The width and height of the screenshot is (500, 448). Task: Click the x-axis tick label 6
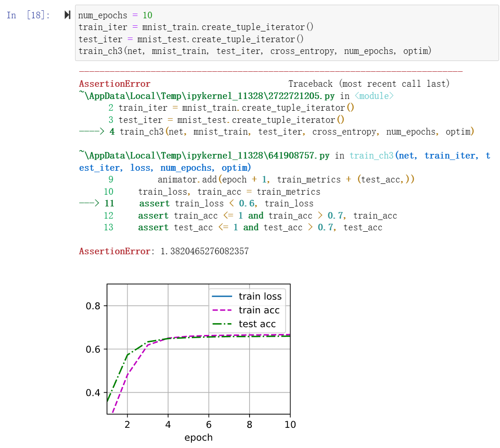[x=209, y=425]
